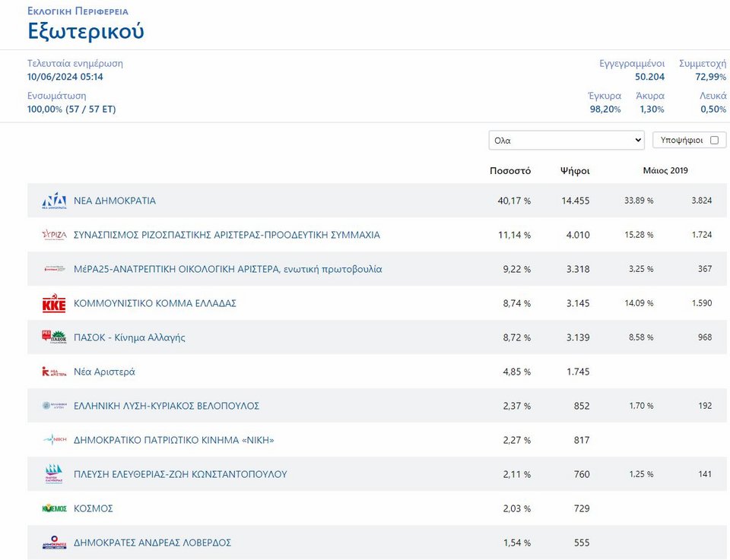Click the valid ballots value 98,20%
Image resolution: width=730 pixels, height=560 pixels.
605,109
